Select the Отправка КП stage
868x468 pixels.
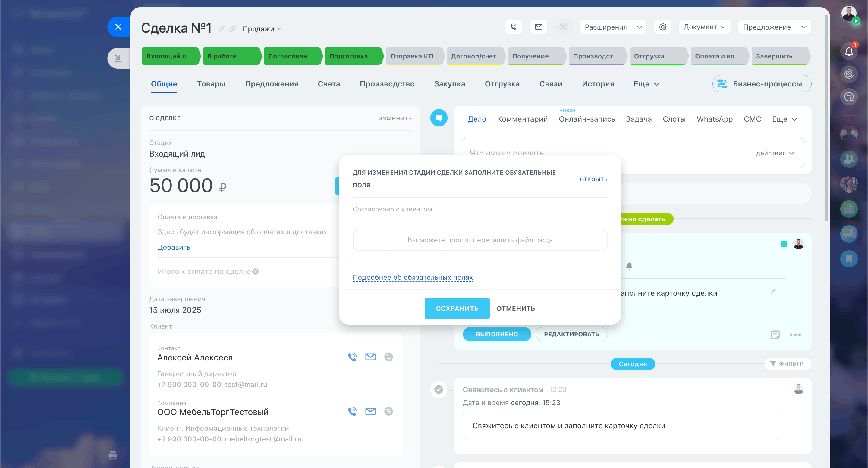(412, 56)
